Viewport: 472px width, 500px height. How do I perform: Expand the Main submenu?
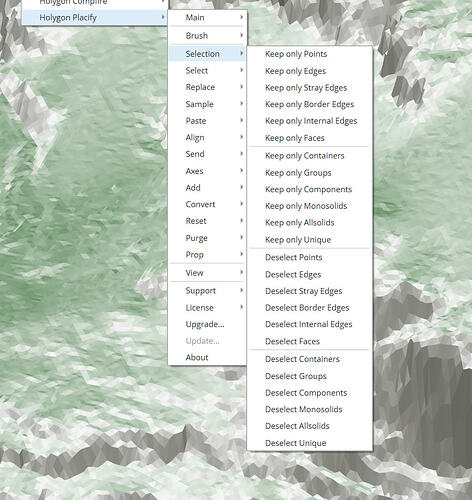click(207, 18)
